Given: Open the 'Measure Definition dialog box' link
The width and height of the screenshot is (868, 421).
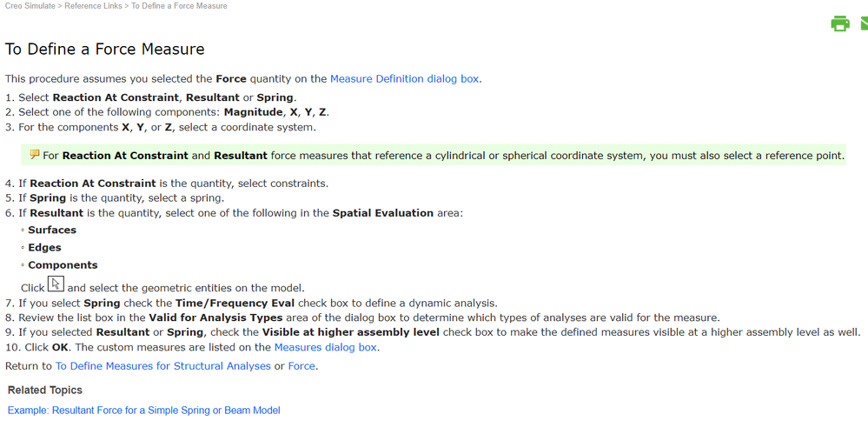Looking at the screenshot, I should pos(404,78).
